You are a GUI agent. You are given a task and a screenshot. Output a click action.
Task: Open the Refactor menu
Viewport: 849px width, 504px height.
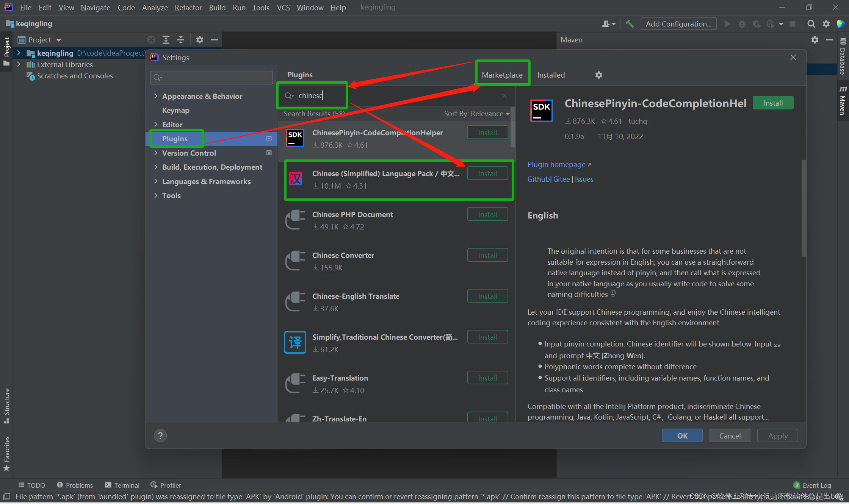[x=188, y=8]
